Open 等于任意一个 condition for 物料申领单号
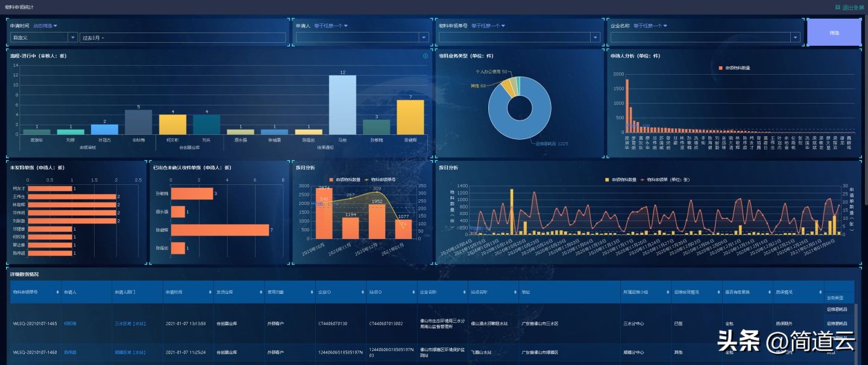Image resolution: width=868 pixels, height=365 pixels. (x=488, y=26)
